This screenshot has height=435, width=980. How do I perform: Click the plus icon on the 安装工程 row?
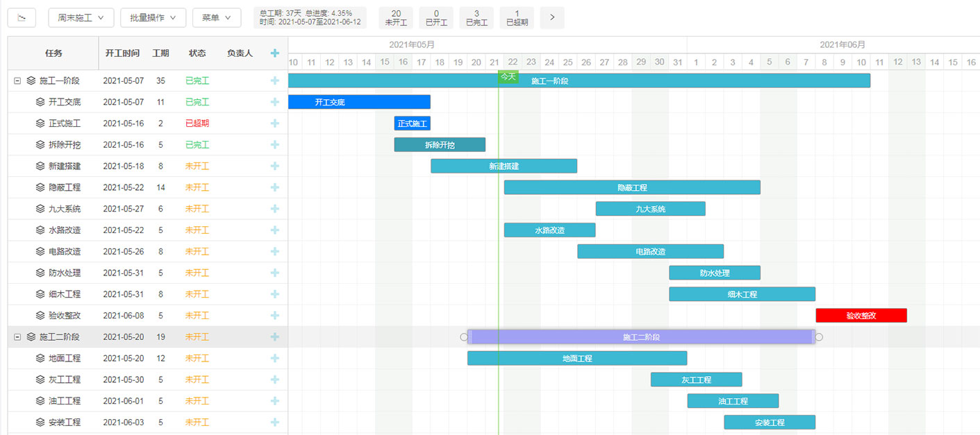(x=274, y=423)
